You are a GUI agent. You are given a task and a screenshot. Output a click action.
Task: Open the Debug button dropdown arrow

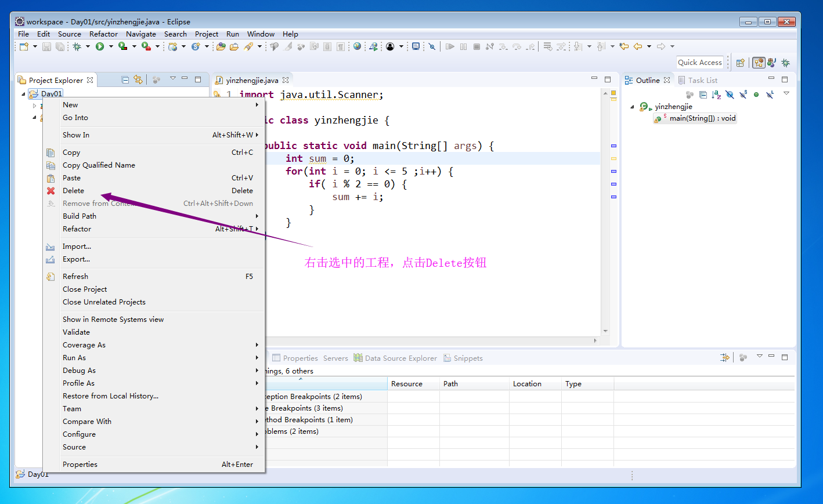coord(88,46)
